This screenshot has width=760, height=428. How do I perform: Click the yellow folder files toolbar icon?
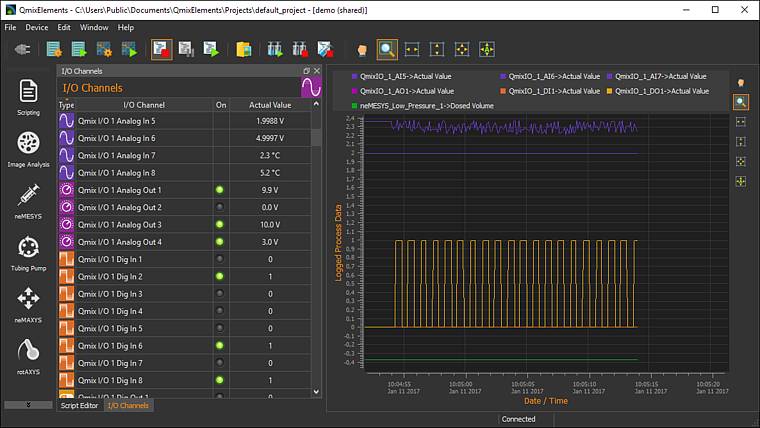(x=243, y=49)
